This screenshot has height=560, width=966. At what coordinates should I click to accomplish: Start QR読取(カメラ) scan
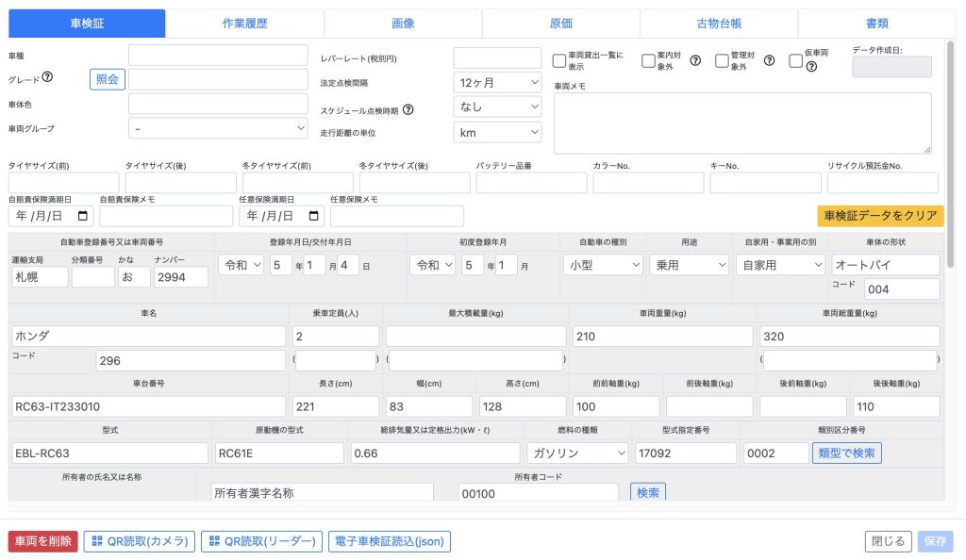[140, 541]
